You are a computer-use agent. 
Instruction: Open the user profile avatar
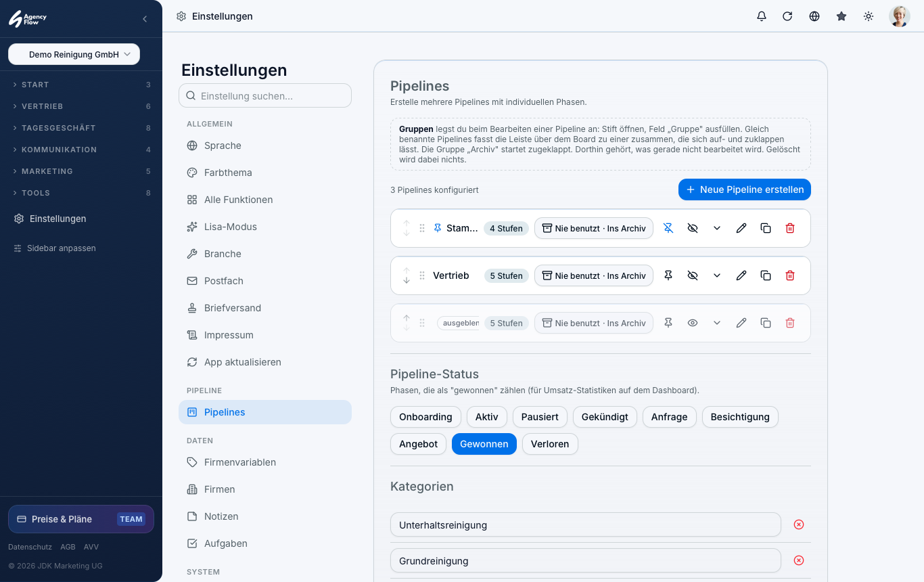900,16
